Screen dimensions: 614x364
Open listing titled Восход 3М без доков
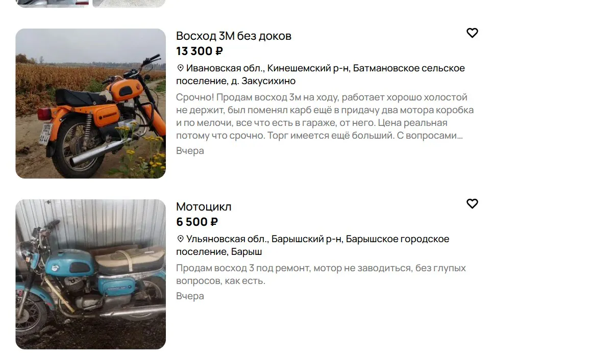pos(234,36)
